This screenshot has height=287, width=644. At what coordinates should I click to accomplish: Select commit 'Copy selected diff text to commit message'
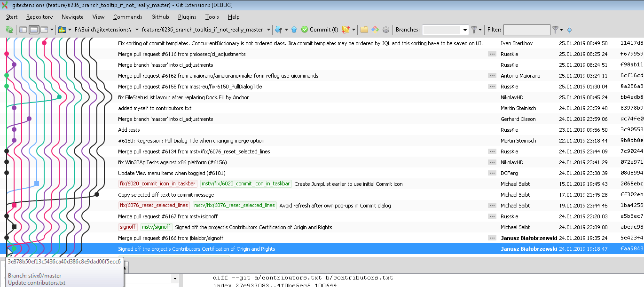(x=166, y=195)
